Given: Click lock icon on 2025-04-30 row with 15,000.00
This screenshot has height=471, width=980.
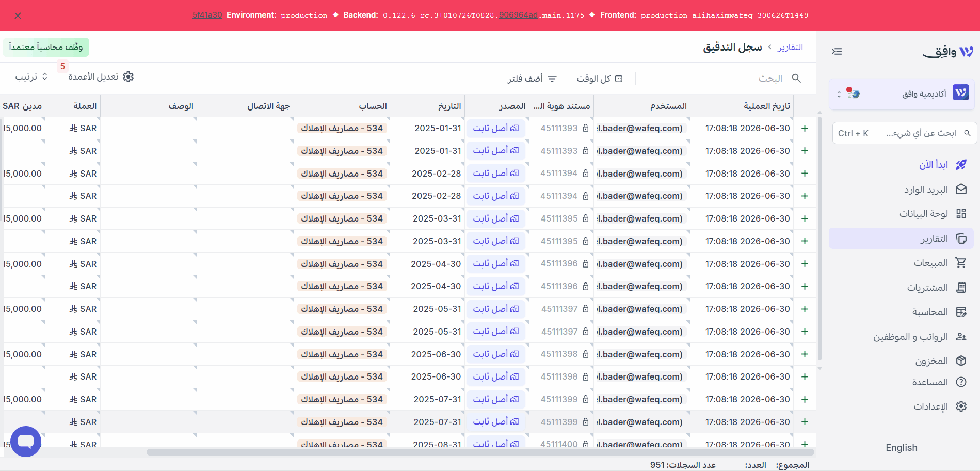Looking at the screenshot, I should pos(585,264).
